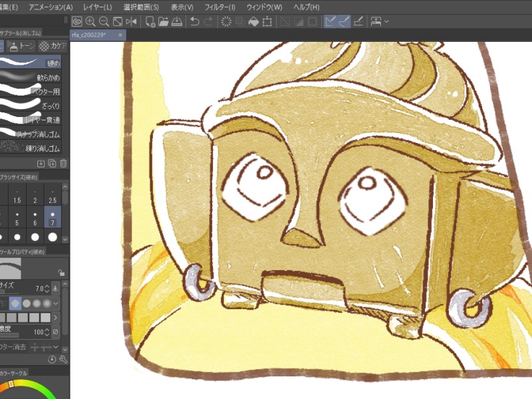Open the レイヤー(L) menu

click(97, 7)
